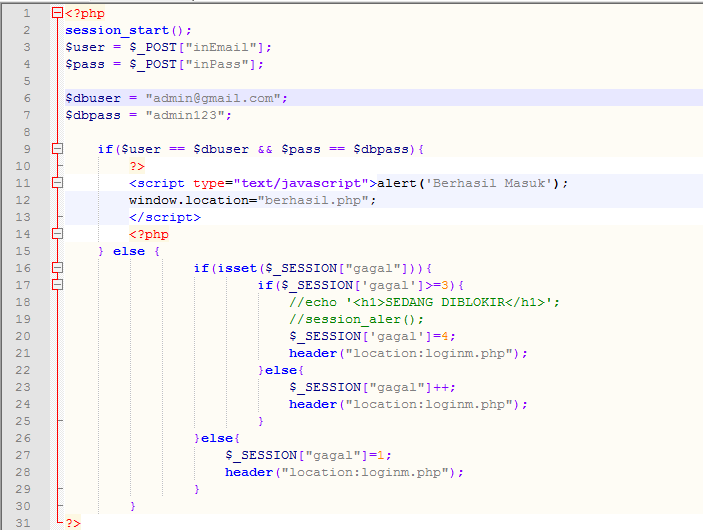Click the //session_aler() comment

356,319
